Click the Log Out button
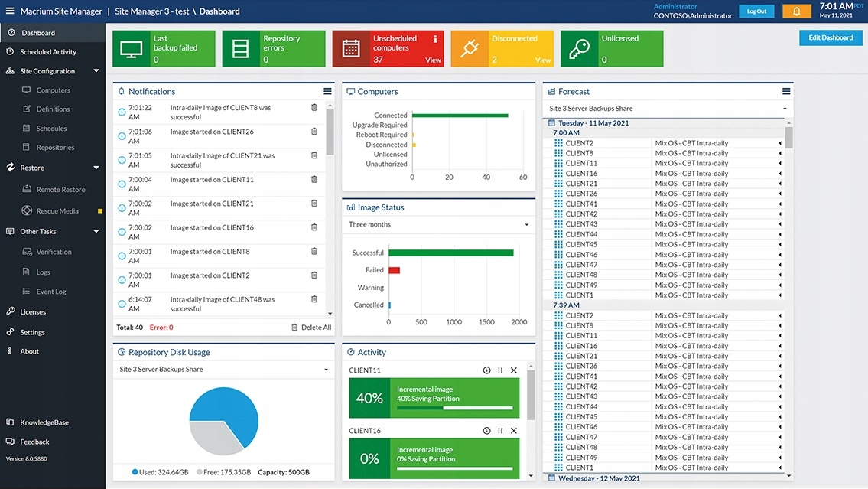Screen dimensions: 868x489 tap(756, 11)
